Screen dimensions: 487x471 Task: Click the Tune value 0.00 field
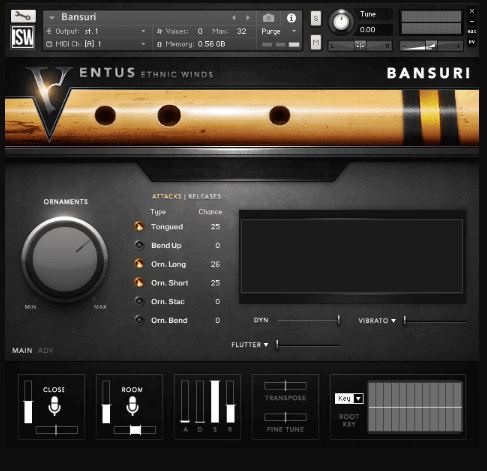pos(374,30)
